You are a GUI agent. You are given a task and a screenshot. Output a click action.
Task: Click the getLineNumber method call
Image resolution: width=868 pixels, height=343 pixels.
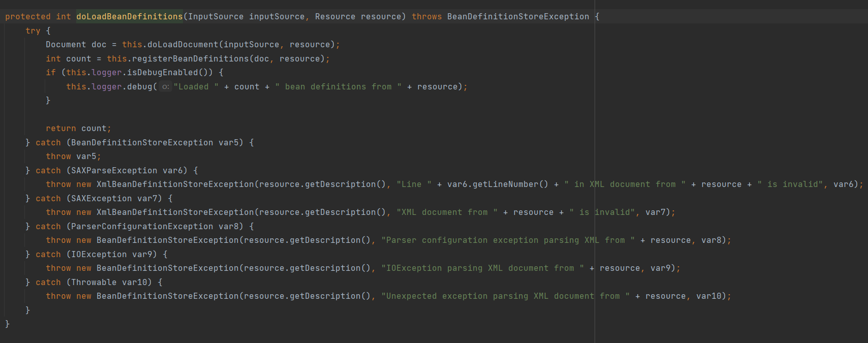506,184
